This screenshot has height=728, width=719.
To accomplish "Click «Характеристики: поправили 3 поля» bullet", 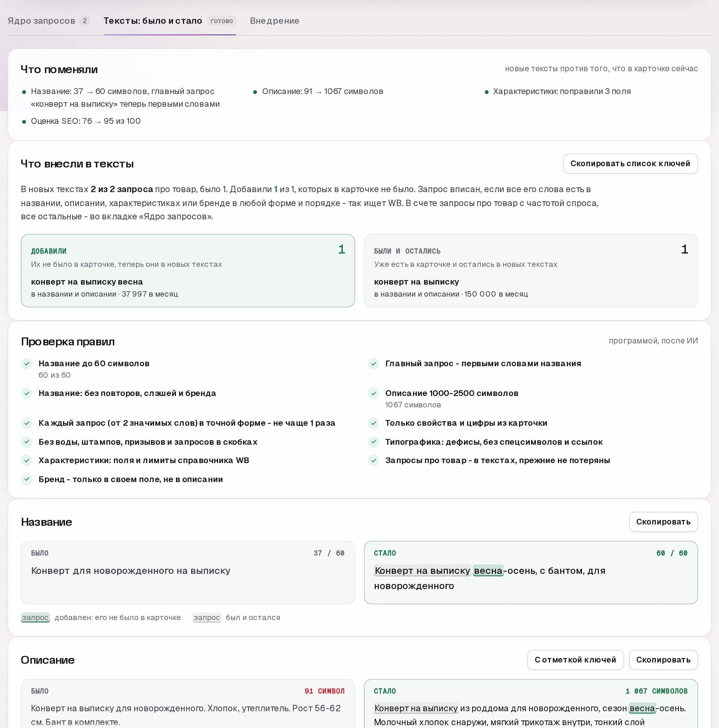I will pos(562,91).
